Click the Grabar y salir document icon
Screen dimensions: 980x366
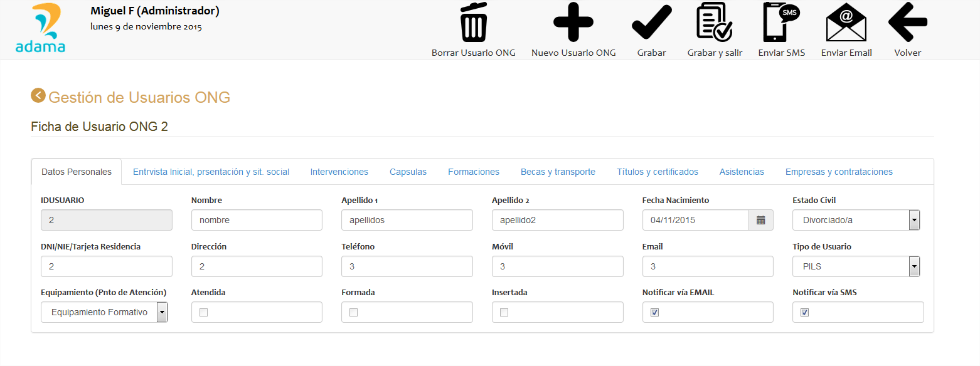pos(715,23)
